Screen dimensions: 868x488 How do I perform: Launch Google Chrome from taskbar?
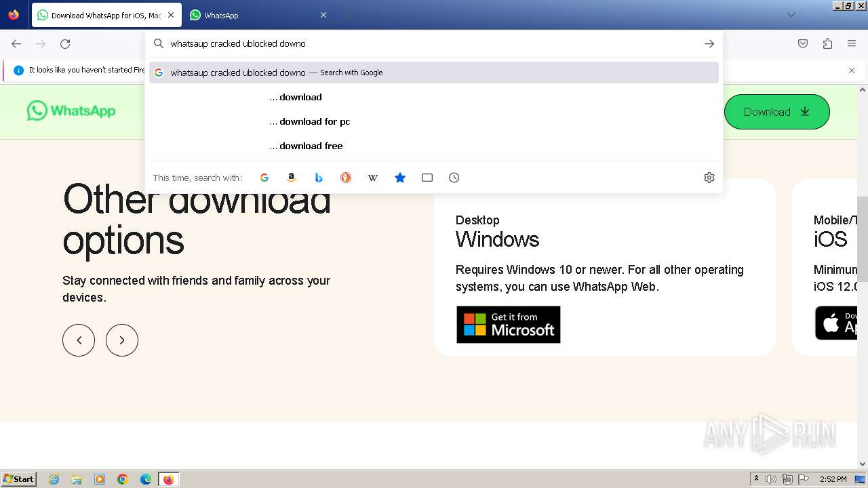coord(123,479)
